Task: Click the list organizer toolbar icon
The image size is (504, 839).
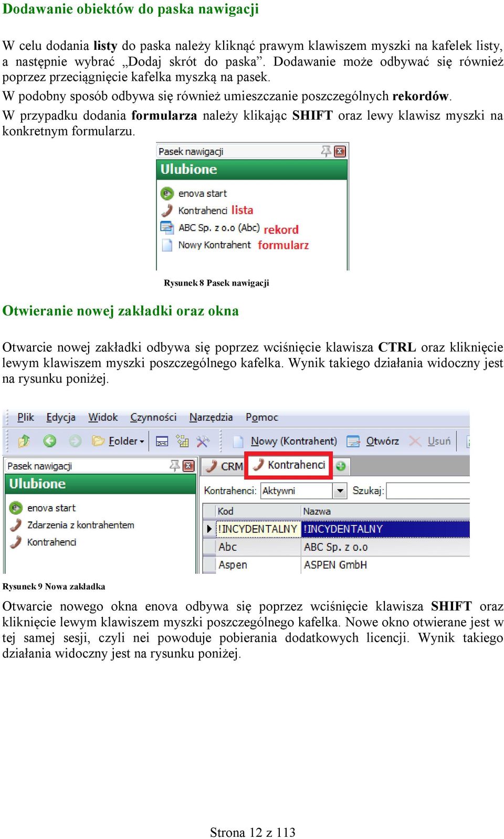Action: point(182,441)
